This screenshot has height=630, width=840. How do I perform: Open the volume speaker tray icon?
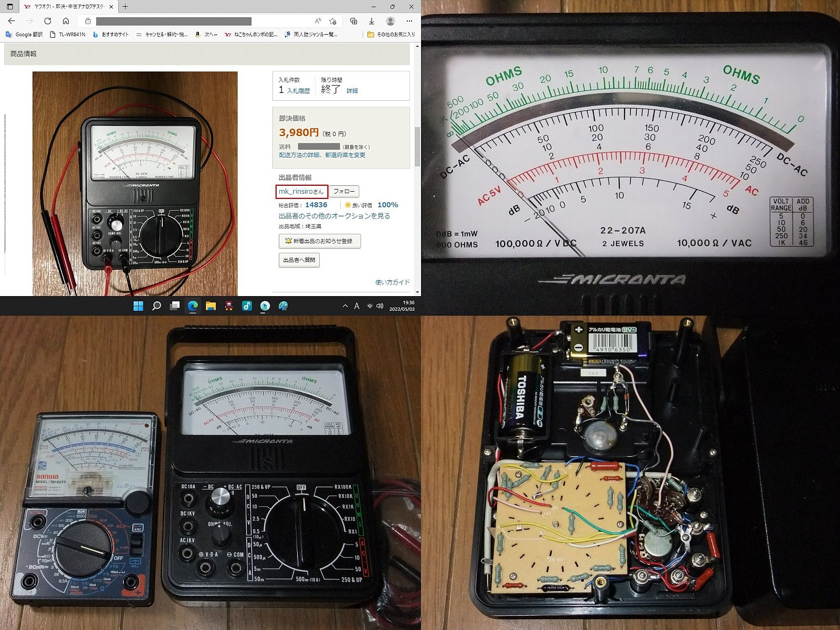point(380,306)
